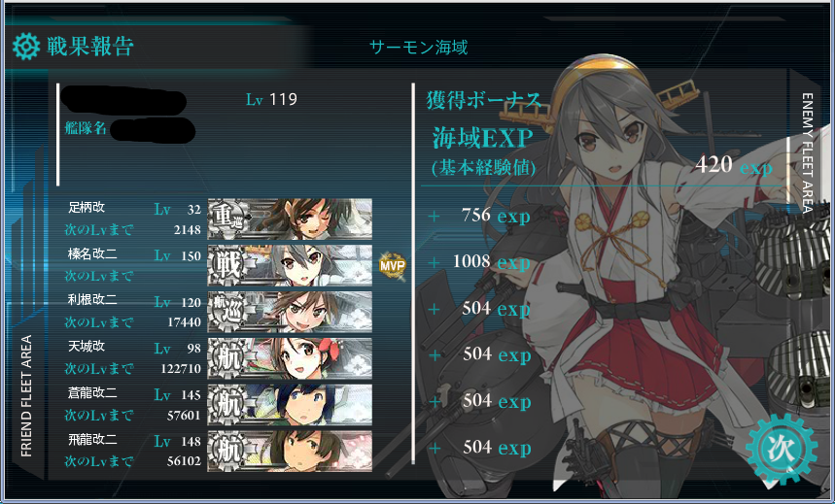835x504 pixels.
Task: Click the gold MVP badge
Action: click(393, 264)
